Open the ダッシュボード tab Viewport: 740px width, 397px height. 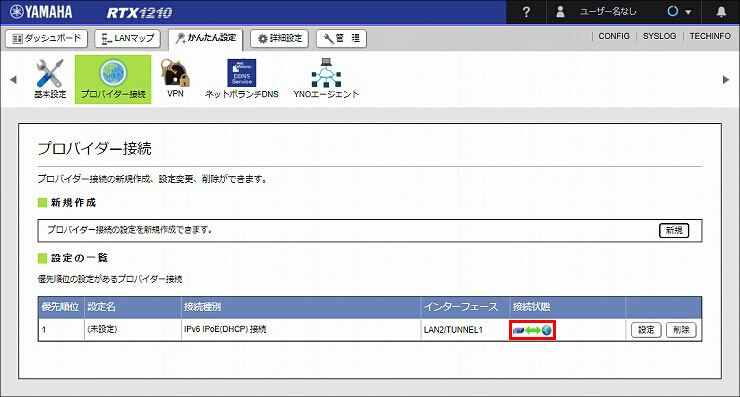tap(46, 38)
